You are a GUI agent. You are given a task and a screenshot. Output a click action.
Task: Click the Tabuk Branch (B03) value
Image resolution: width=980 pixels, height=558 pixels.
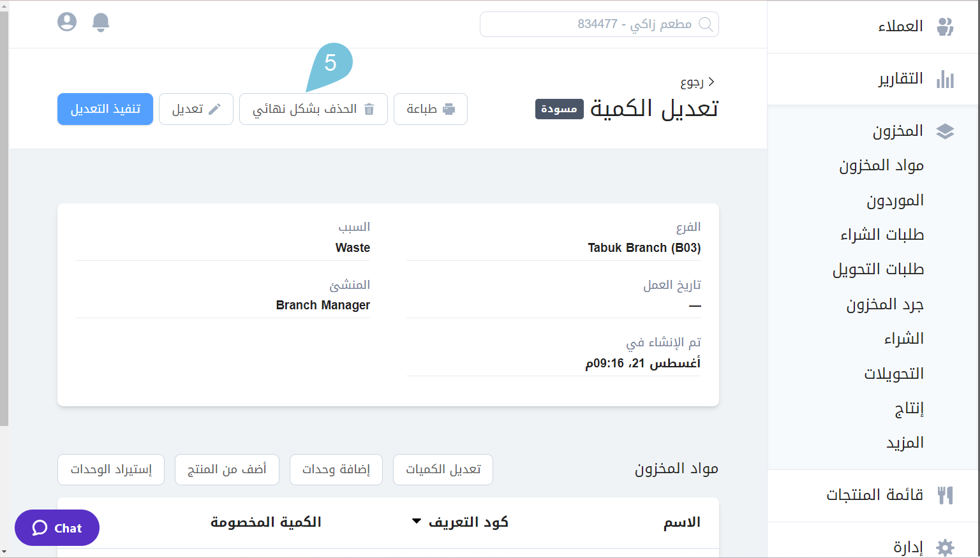(644, 248)
